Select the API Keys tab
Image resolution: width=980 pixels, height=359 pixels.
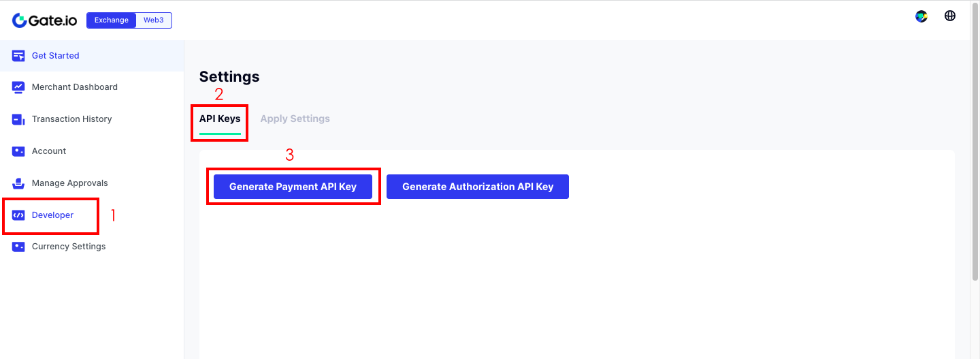(220, 119)
